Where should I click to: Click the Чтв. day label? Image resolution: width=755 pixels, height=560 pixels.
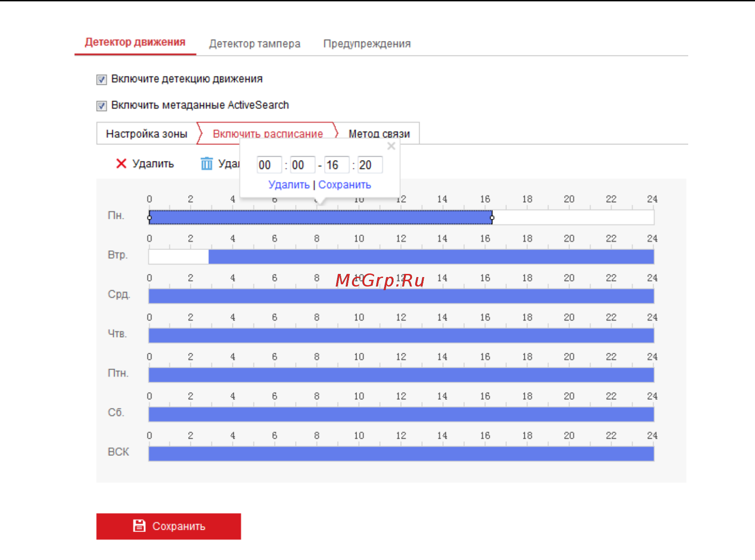click(117, 334)
